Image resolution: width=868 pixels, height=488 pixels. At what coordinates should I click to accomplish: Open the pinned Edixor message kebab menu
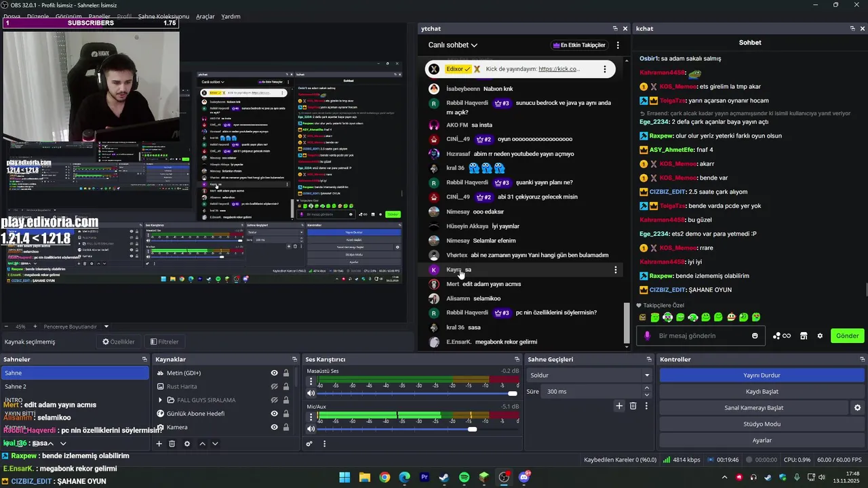click(605, 69)
